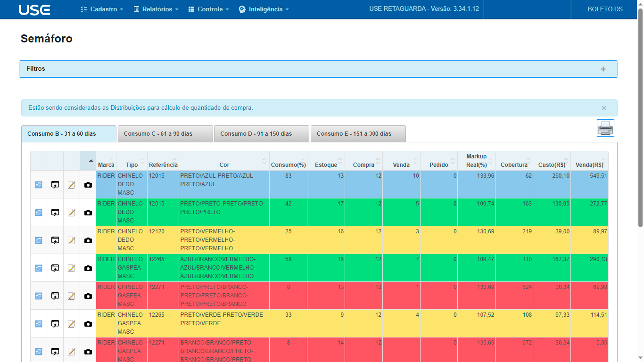Click cobertura value 624
Viewport: 644px width, 362px height.
[x=526, y=287]
